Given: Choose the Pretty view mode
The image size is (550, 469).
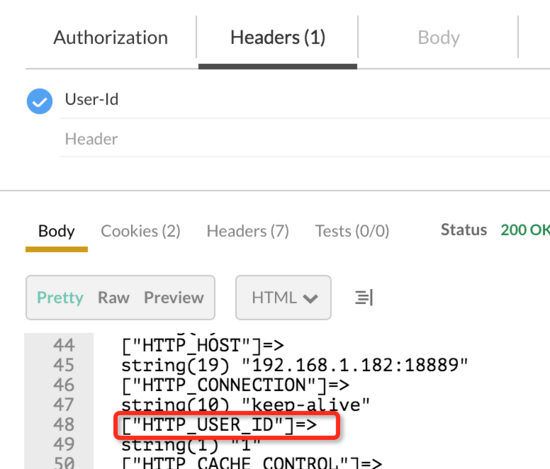Looking at the screenshot, I should pyautogui.click(x=60, y=297).
